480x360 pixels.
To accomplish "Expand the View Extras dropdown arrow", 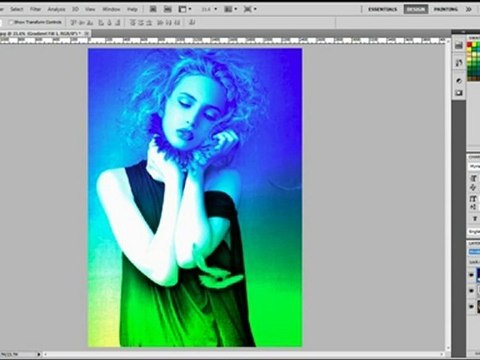I will click(x=190, y=9).
